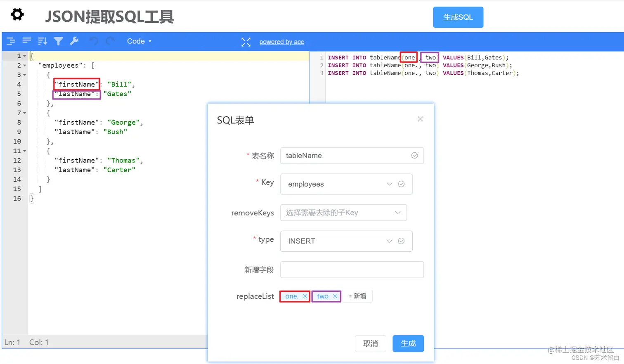624x364 pixels.
Task: Collapse the employees array at line 2
Action: (x=25, y=65)
